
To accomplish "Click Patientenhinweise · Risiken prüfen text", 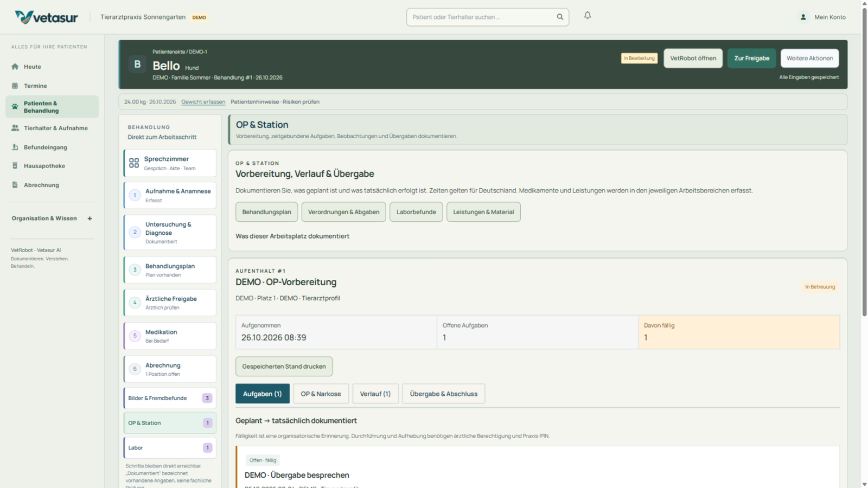I will click(x=275, y=102).
